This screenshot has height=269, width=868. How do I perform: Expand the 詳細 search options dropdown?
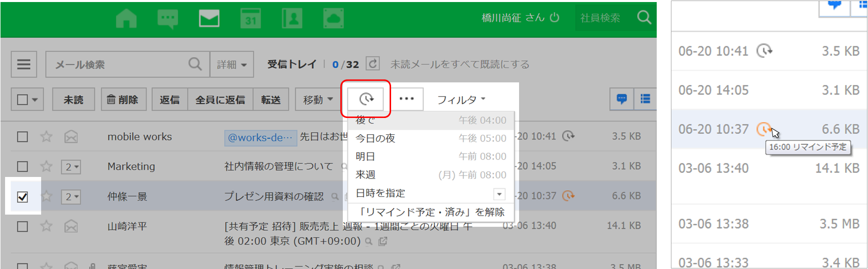232,65
